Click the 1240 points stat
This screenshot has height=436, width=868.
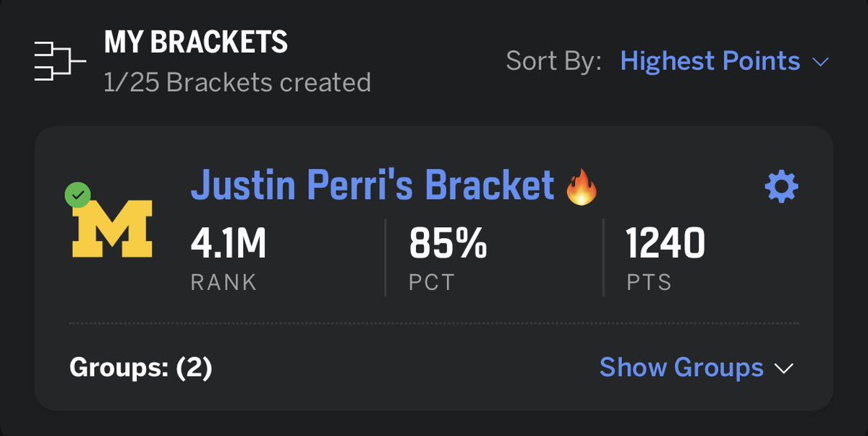tap(665, 244)
